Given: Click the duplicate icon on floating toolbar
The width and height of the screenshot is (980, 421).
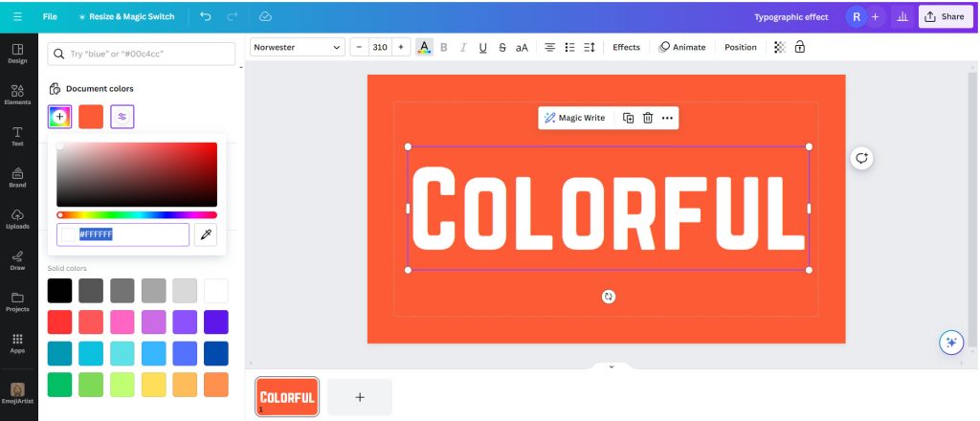Looking at the screenshot, I should (629, 118).
